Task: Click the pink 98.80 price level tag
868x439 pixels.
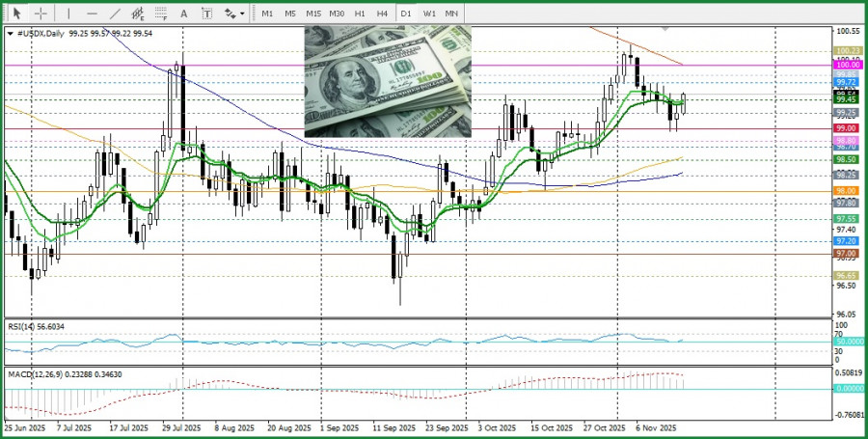Action: coord(847,141)
